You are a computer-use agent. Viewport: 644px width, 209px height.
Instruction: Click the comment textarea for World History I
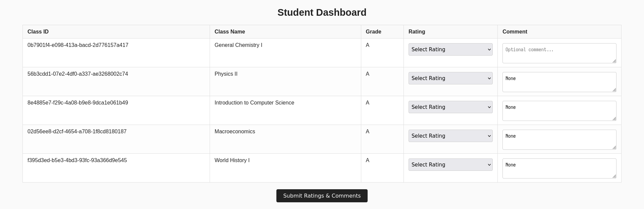[559, 168]
